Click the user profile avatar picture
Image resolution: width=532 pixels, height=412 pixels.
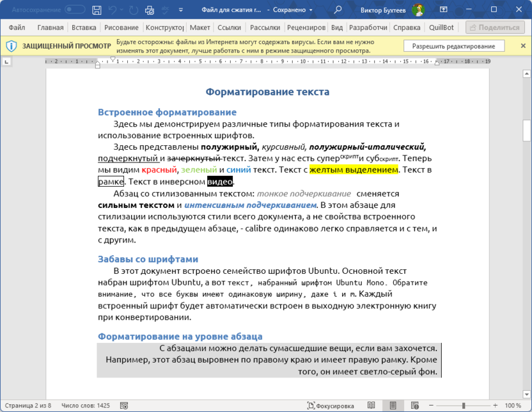(x=418, y=10)
